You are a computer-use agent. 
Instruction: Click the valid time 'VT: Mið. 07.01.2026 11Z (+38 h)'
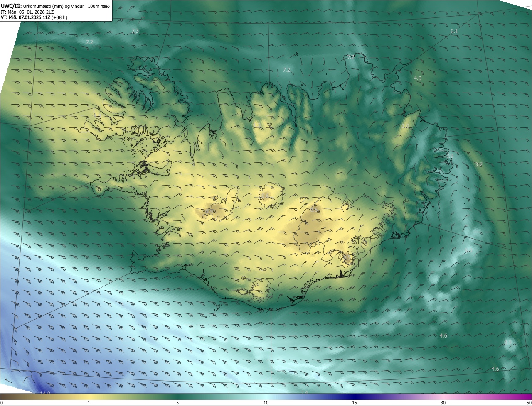click(34, 17)
